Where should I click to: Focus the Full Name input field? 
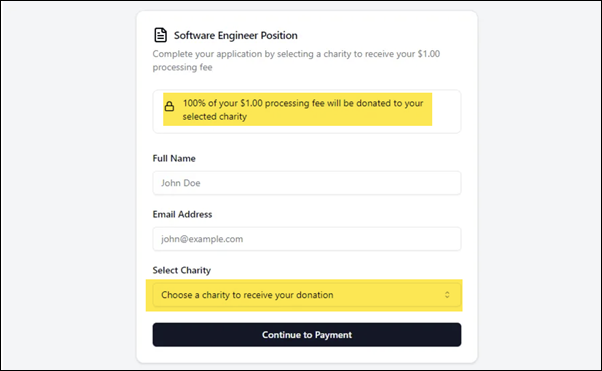click(307, 183)
